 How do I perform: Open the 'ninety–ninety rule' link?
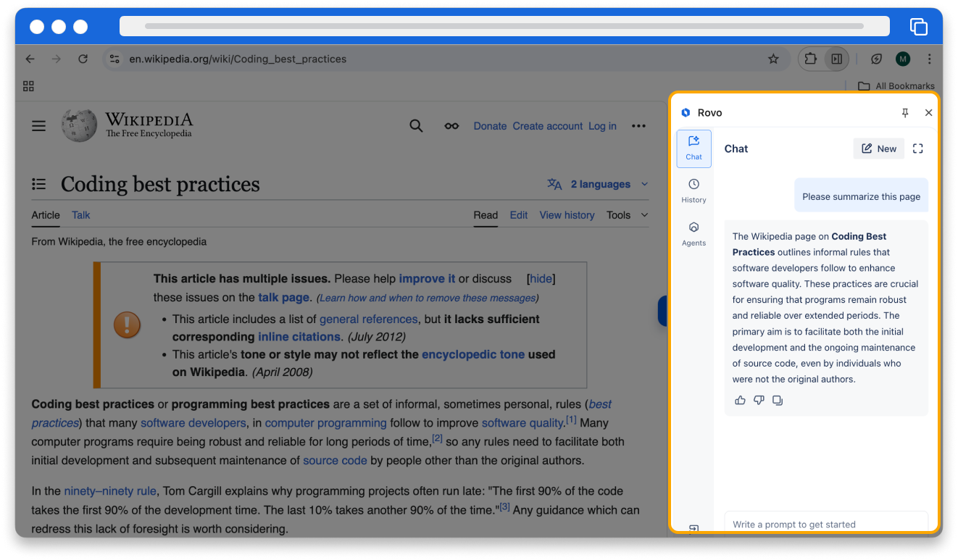click(110, 491)
